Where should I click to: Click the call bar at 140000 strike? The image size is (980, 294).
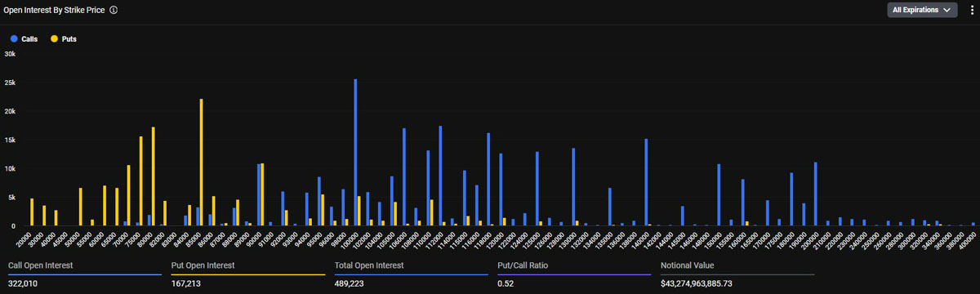[646, 182]
